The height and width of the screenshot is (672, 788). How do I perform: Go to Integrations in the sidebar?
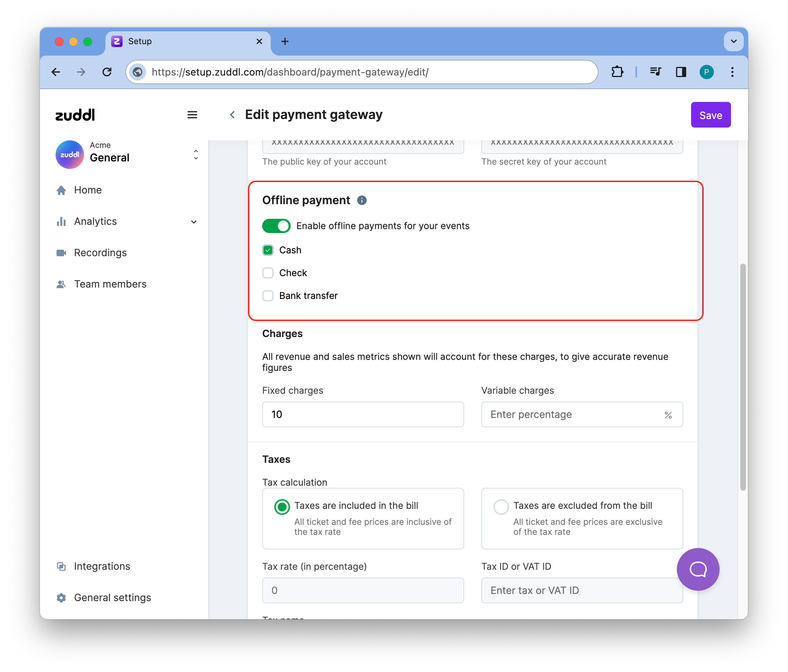(102, 566)
